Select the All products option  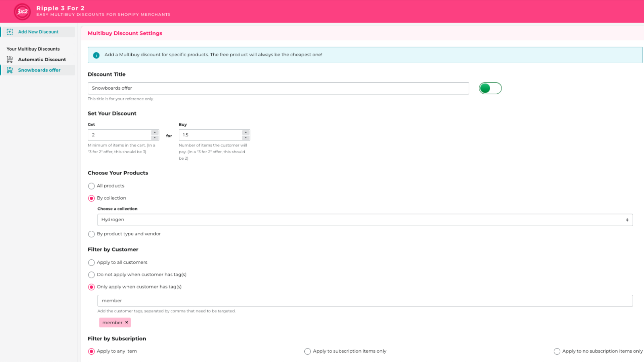coord(91,186)
